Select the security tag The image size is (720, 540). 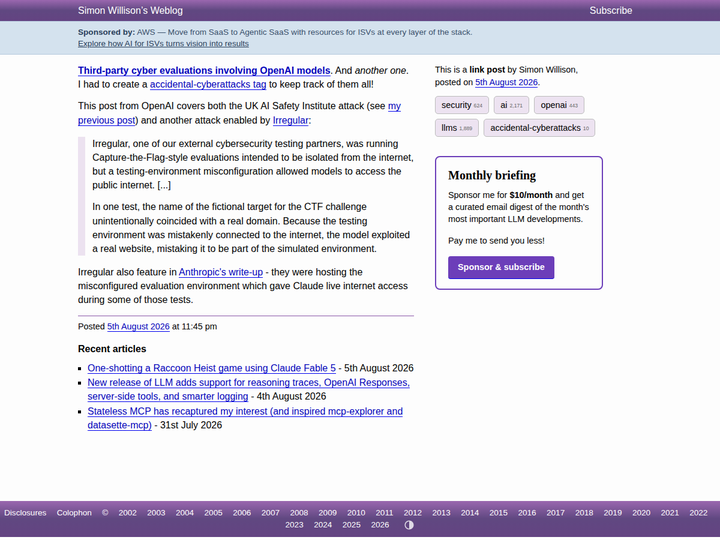click(x=461, y=105)
